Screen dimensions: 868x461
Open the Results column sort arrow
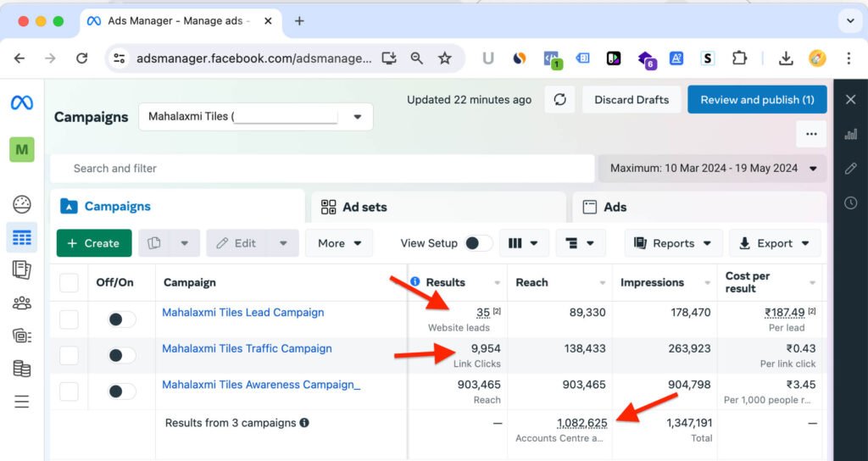pyautogui.click(x=497, y=283)
